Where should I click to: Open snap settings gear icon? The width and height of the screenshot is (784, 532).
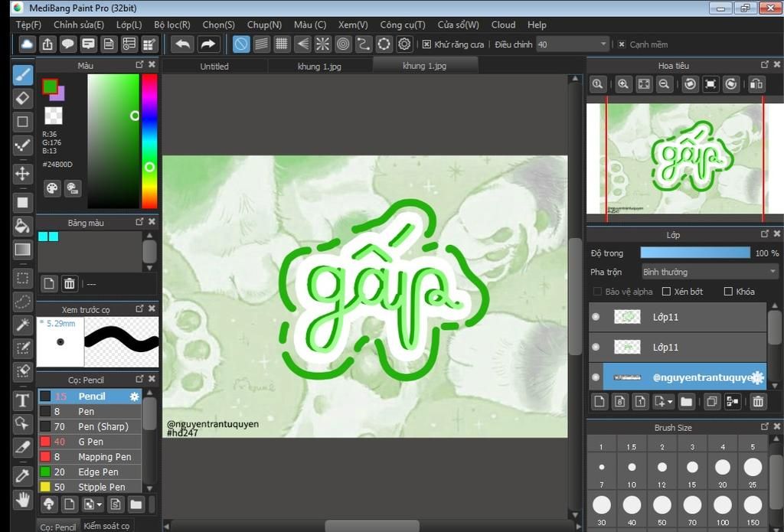click(x=404, y=44)
